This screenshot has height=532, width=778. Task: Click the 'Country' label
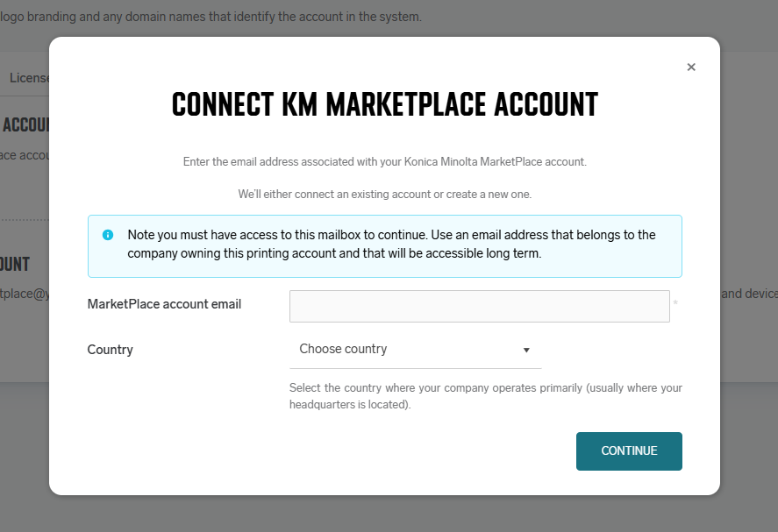click(111, 350)
